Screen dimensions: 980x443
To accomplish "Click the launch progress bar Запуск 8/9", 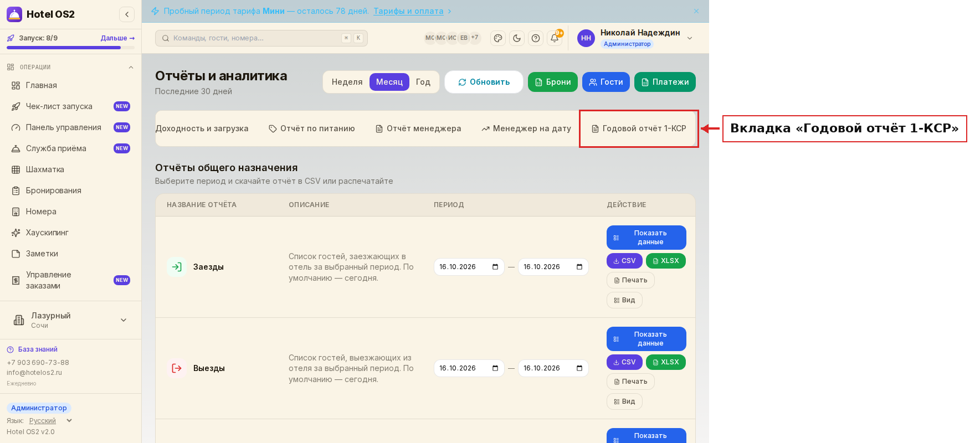I will click(70, 48).
